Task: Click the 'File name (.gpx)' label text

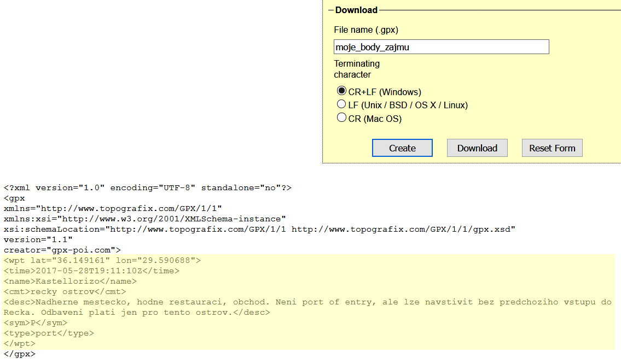Action: tap(366, 30)
